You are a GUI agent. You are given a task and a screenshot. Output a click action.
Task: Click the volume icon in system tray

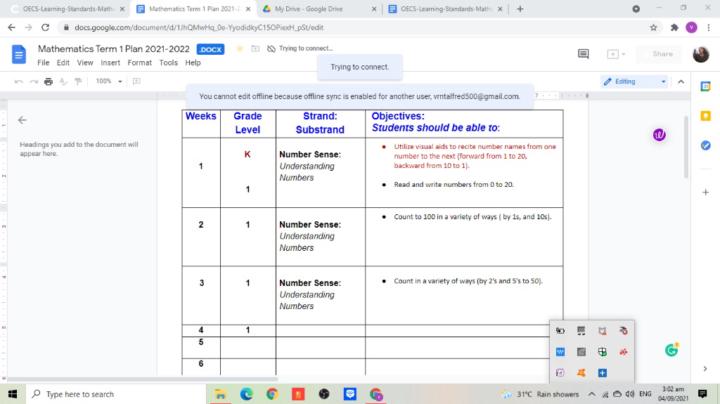[630, 394]
